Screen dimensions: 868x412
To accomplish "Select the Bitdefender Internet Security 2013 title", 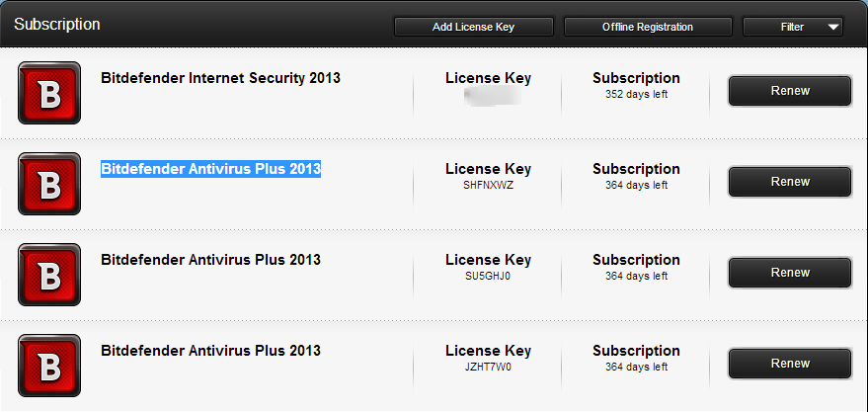I will click(x=220, y=78).
